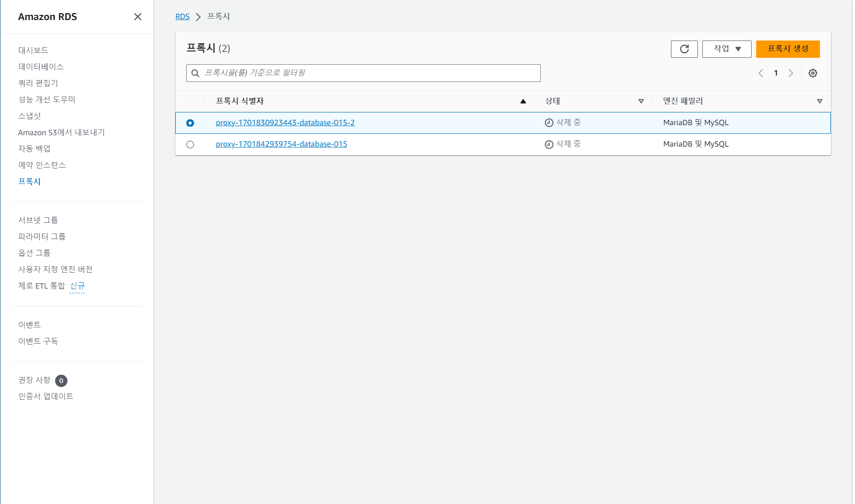Click the search magnifier icon
Image resolution: width=855 pixels, height=504 pixels.
click(x=195, y=73)
